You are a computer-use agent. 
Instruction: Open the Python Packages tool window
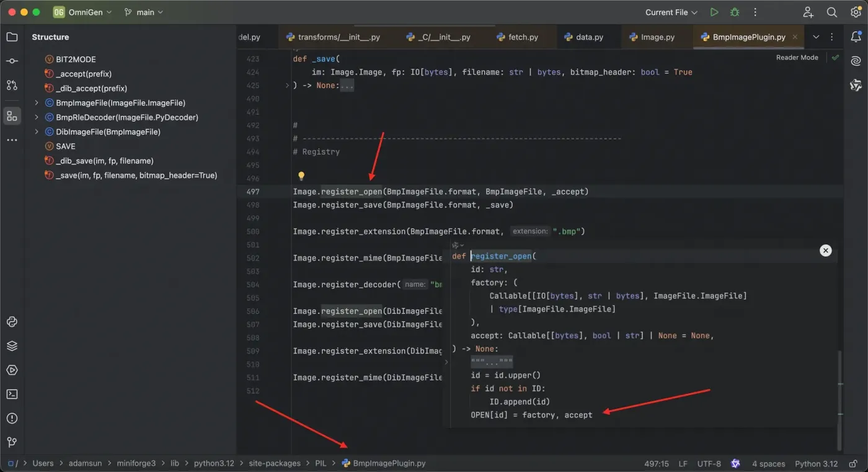pyautogui.click(x=12, y=322)
